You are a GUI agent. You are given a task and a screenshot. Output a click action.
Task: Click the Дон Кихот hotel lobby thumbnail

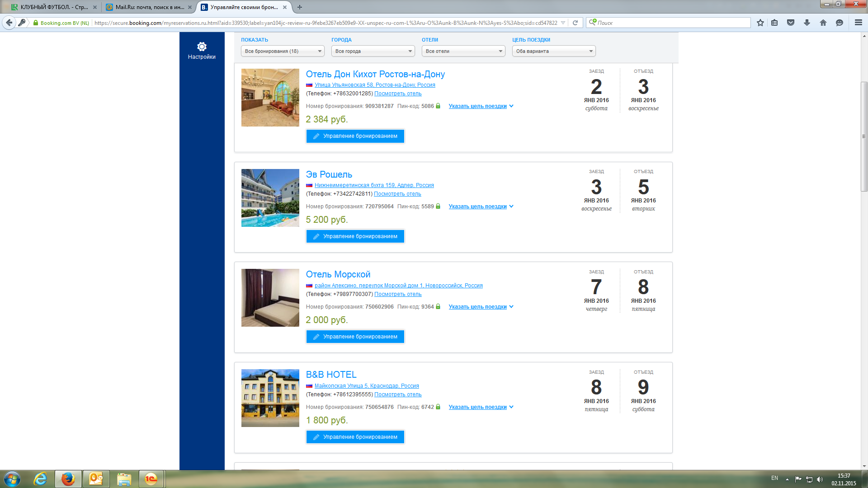270,98
